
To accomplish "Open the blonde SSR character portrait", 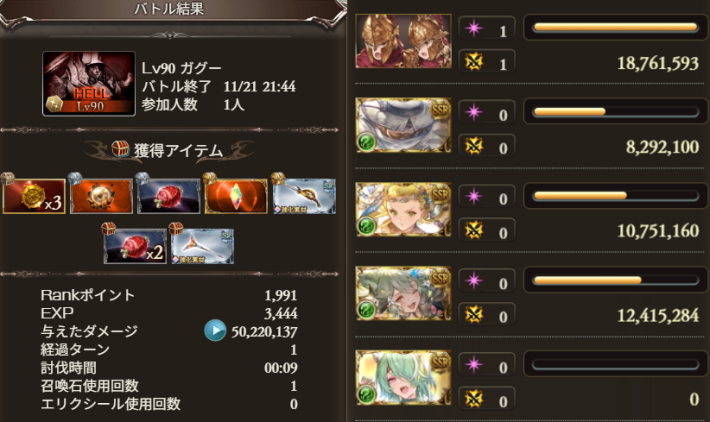I will 403,209.
